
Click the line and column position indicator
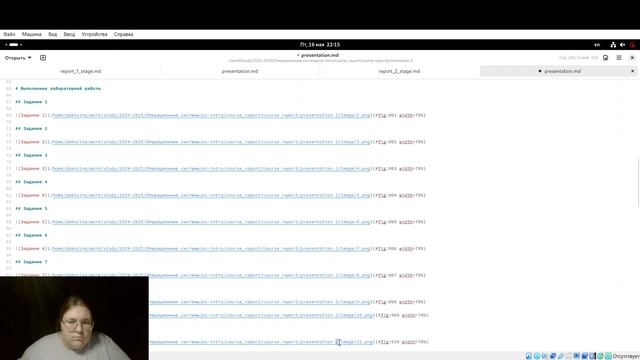click(x=578, y=58)
